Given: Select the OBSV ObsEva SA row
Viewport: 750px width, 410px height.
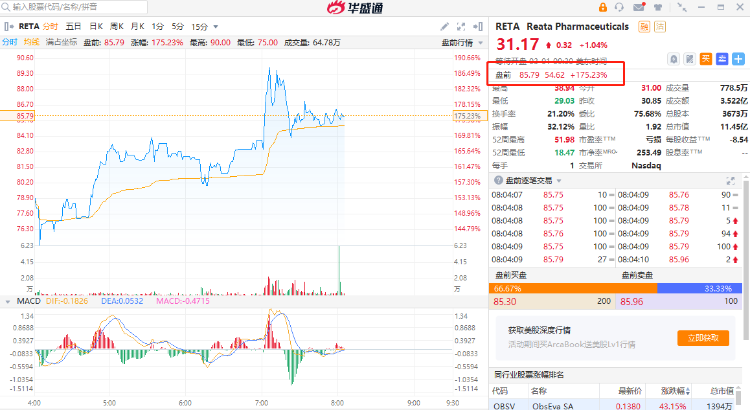Looking at the screenshot, I should coord(615,405).
